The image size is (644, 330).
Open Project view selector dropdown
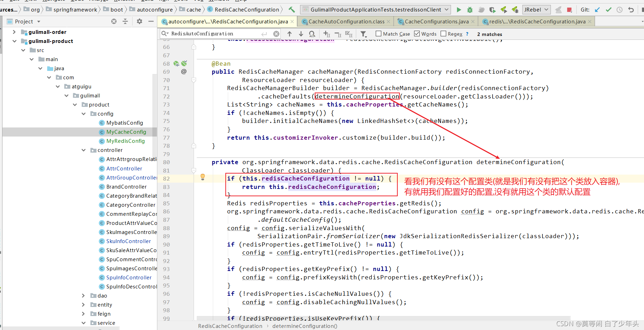click(39, 22)
